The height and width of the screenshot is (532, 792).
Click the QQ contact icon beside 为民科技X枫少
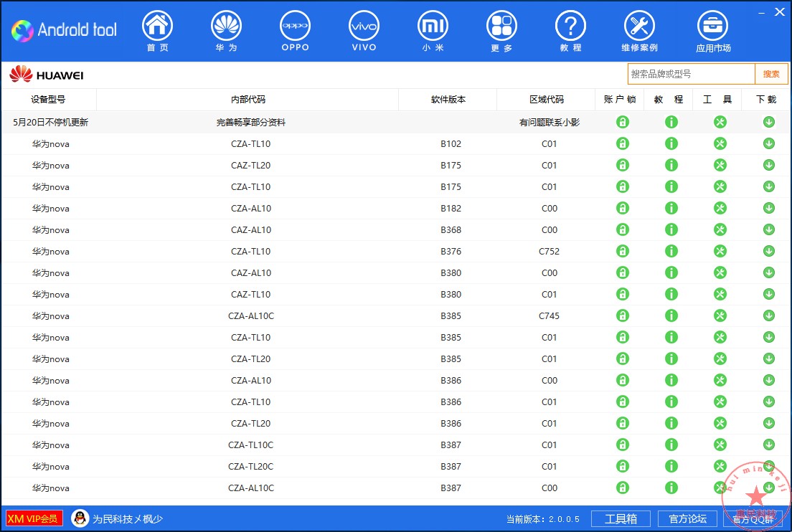point(80,518)
